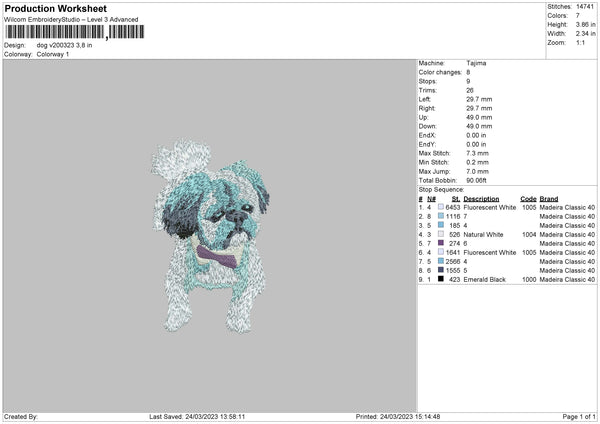Click stitch count 1116 in stop 2
Screen dimensions: 600x424
click(x=453, y=217)
